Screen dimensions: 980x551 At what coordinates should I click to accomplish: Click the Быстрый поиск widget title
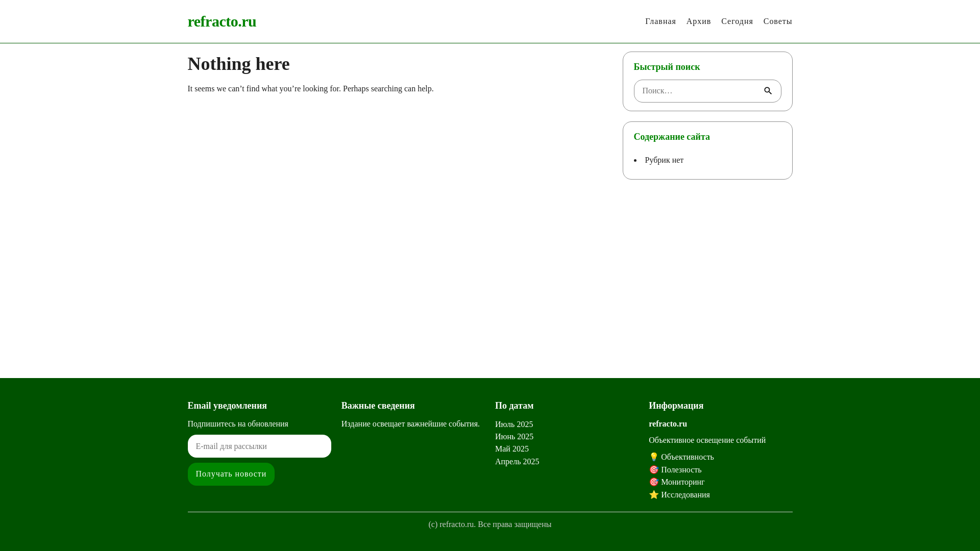point(667,67)
